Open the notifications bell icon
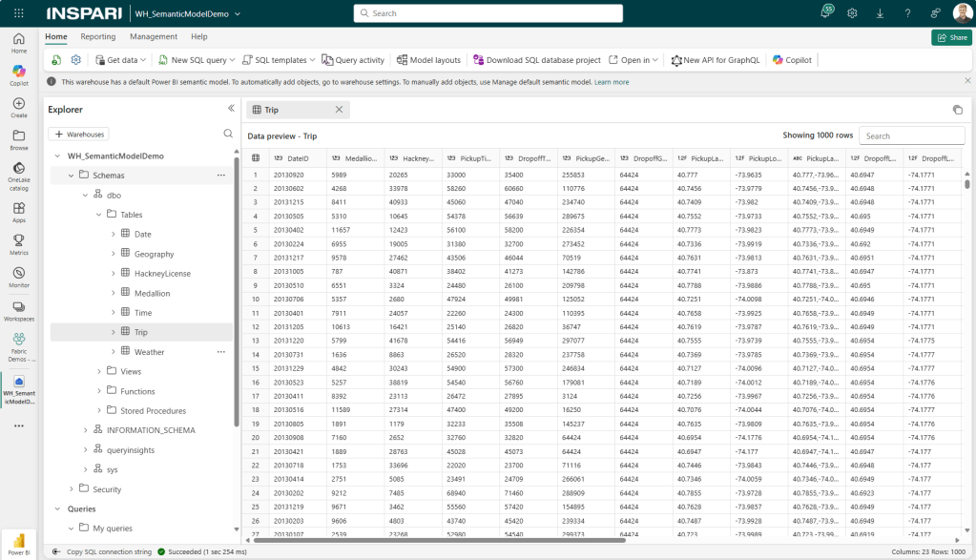976x560 pixels. pos(825,13)
